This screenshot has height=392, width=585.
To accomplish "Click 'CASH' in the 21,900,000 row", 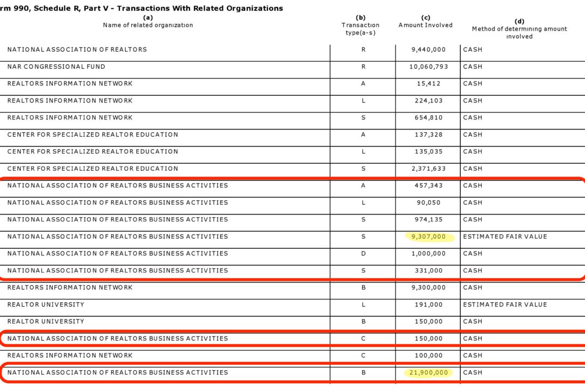I will tap(473, 372).
